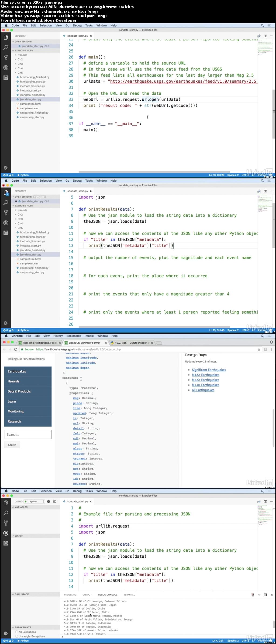Click the debug console icon beside the gear
This screenshot has height=644, width=276.
pyautogui.click(x=55, y=501)
